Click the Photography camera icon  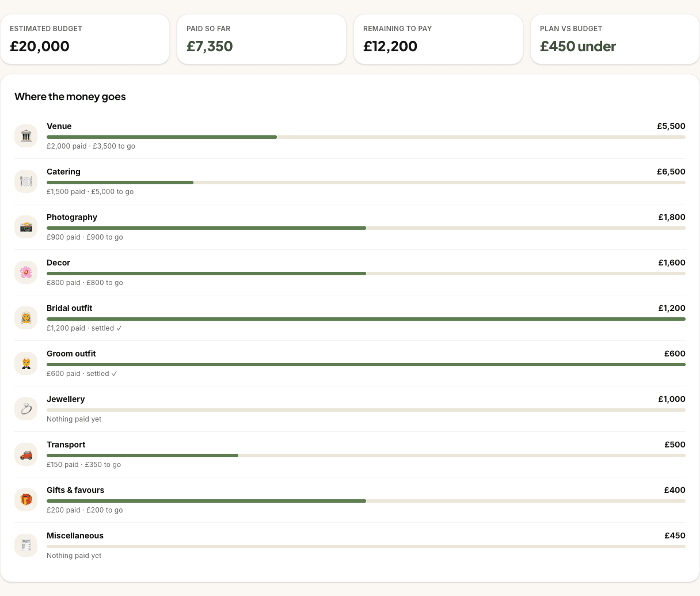click(x=26, y=227)
